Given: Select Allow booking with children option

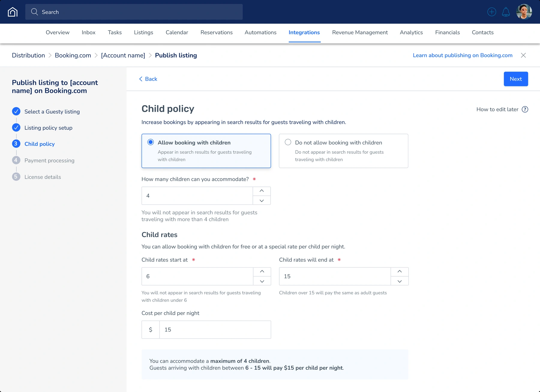Looking at the screenshot, I should (x=206, y=151).
